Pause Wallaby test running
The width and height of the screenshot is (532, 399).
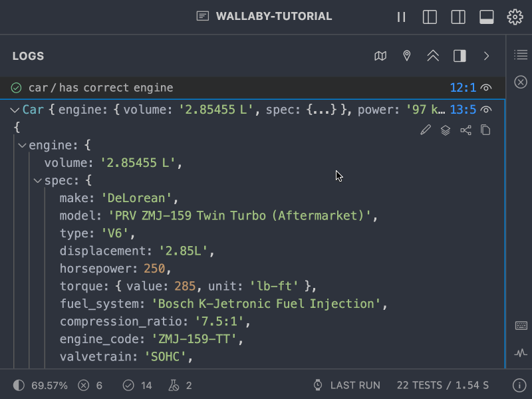pyautogui.click(x=402, y=17)
